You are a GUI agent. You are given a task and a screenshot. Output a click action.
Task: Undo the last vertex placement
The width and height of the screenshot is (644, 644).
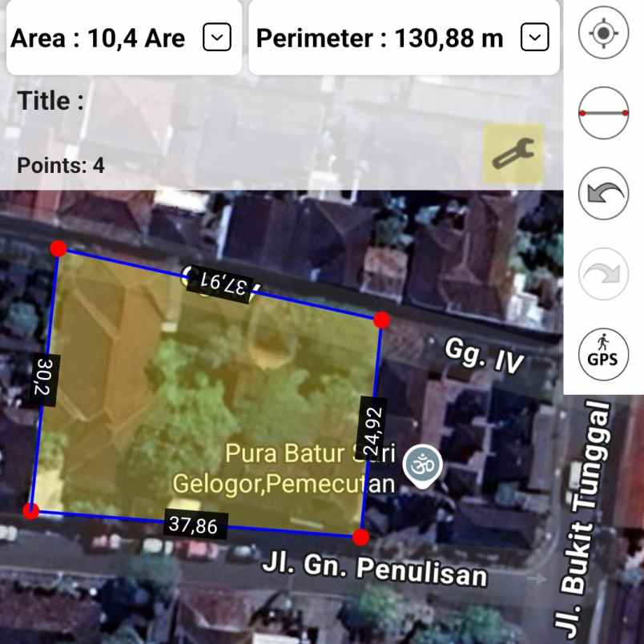tap(602, 195)
